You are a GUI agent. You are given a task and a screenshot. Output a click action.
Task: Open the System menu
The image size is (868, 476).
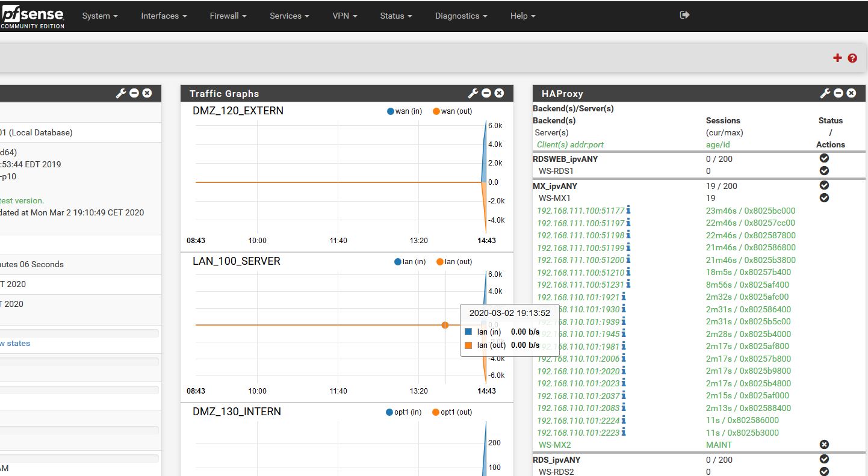click(100, 16)
